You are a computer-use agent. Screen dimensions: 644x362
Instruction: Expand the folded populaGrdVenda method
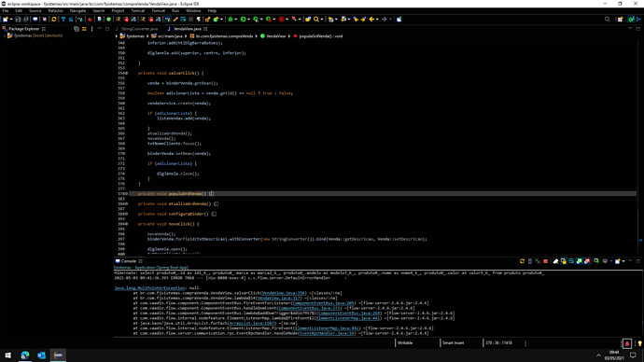coord(127,194)
